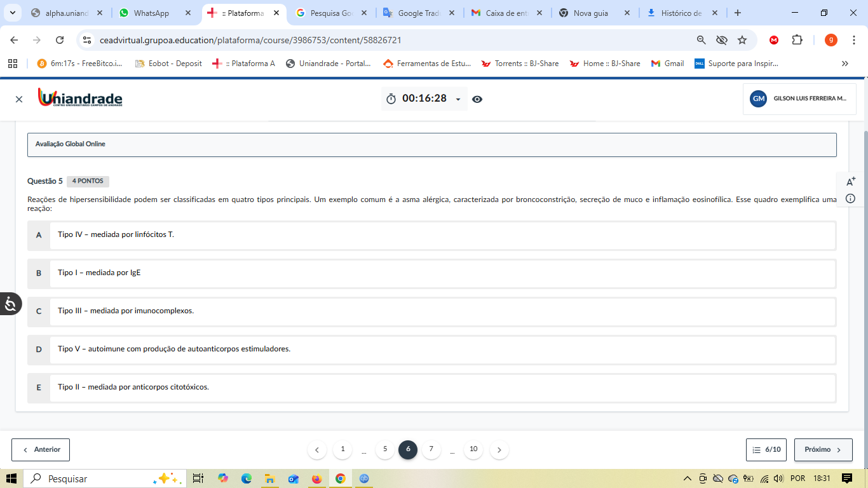The height and width of the screenshot is (488, 868).
Task: Go to the next question with Próximo
Action: (823, 450)
